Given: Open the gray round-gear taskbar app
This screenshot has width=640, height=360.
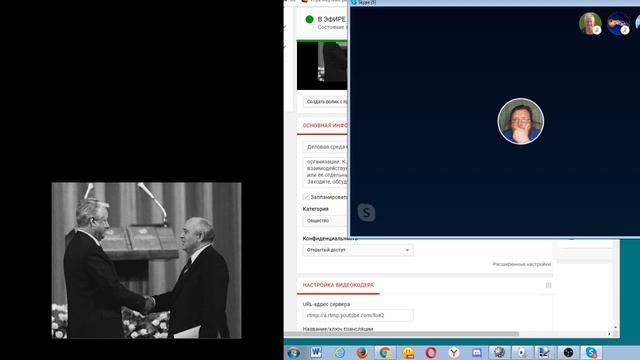Looking at the screenshot, I should pyautogui.click(x=499, y=353).
